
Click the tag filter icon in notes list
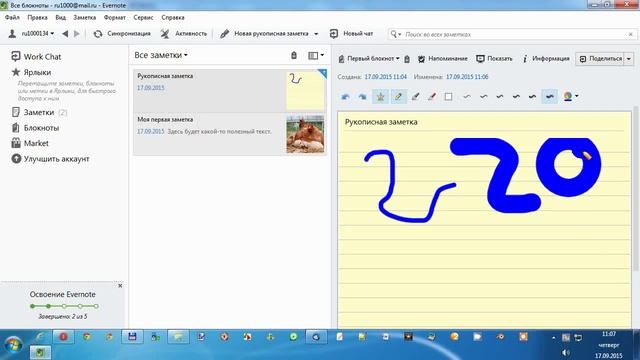[x=294, y=55]
